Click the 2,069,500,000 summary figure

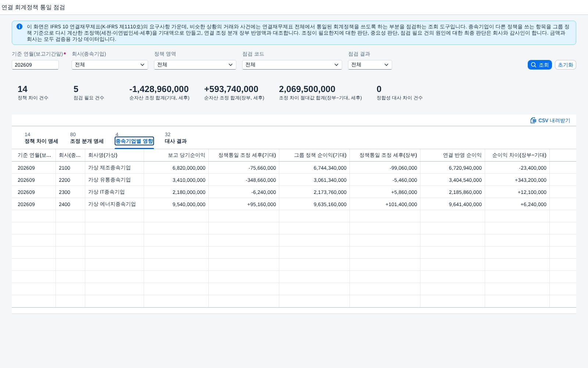click(307, 89)
